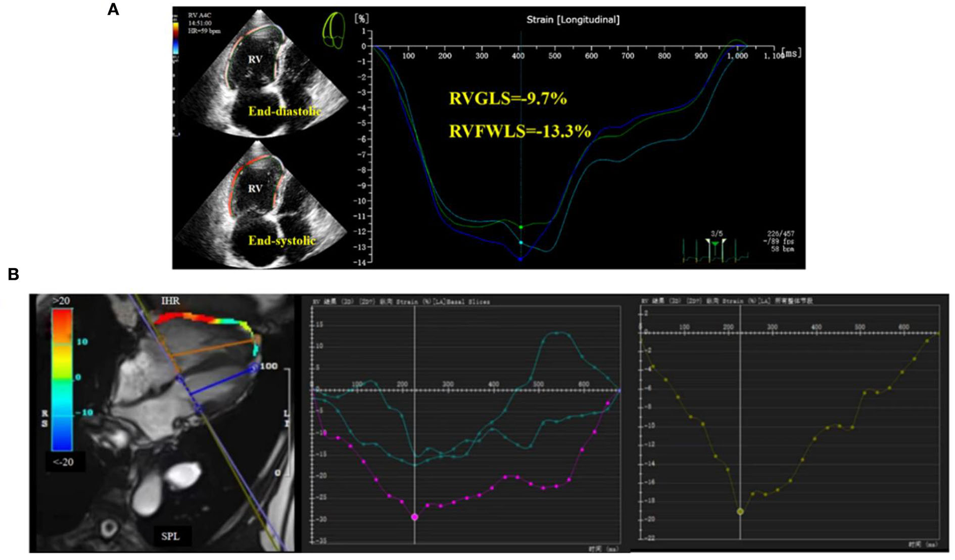Click the SPL orientation label on the MRI

coord(170,536)
